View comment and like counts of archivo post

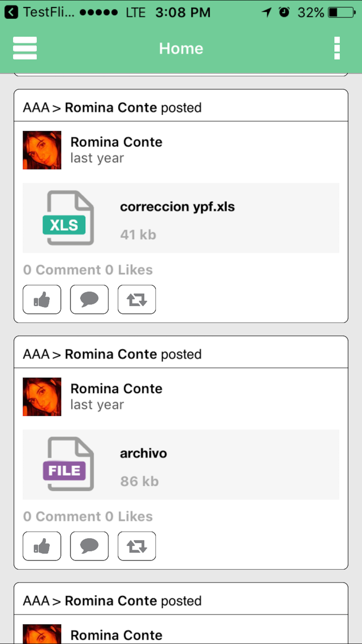pyautogui.click(x=88, y=517)
